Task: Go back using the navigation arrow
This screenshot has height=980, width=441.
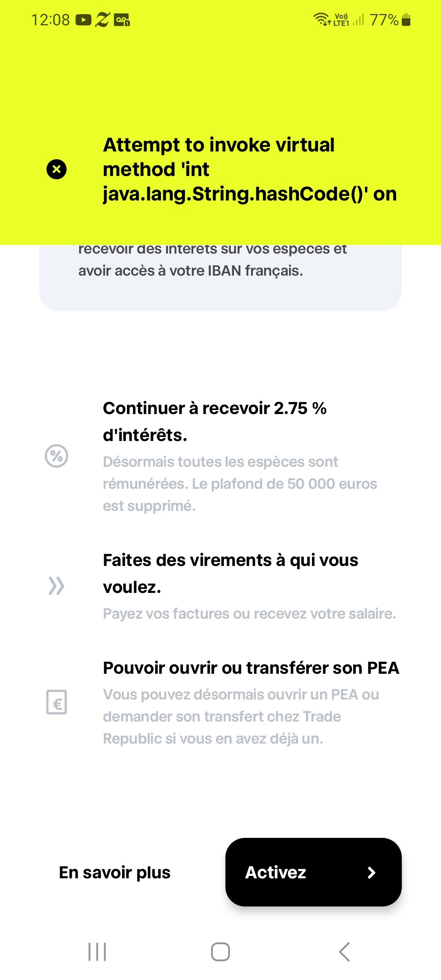Action: 344,952
